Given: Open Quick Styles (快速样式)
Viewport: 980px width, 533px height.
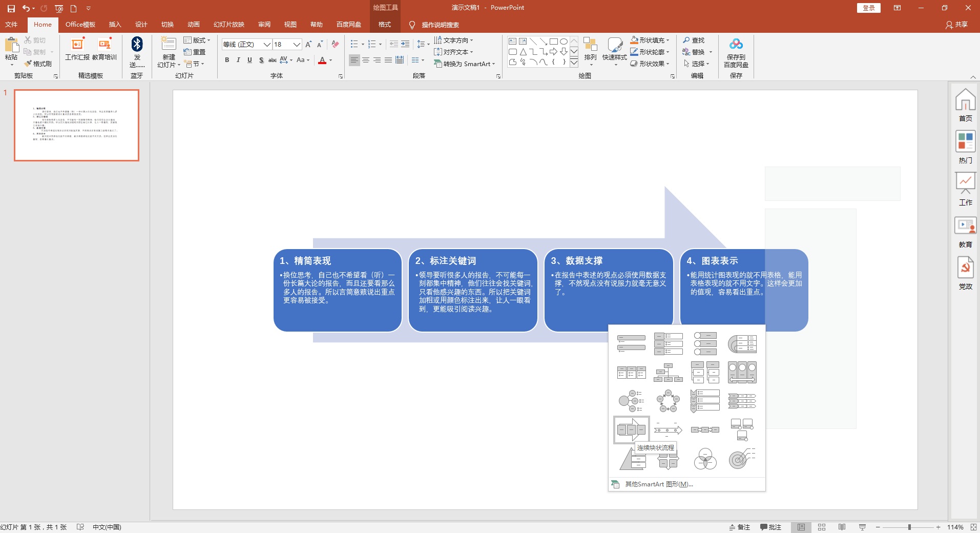Looking at the screenshot, I should tap(615, 51).
